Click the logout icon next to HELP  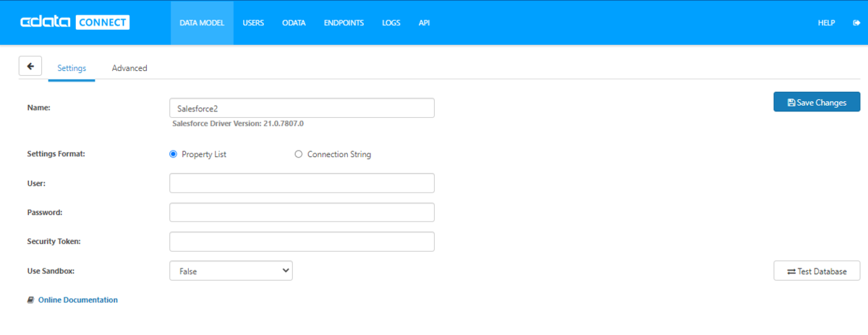[x=856, y=22]
